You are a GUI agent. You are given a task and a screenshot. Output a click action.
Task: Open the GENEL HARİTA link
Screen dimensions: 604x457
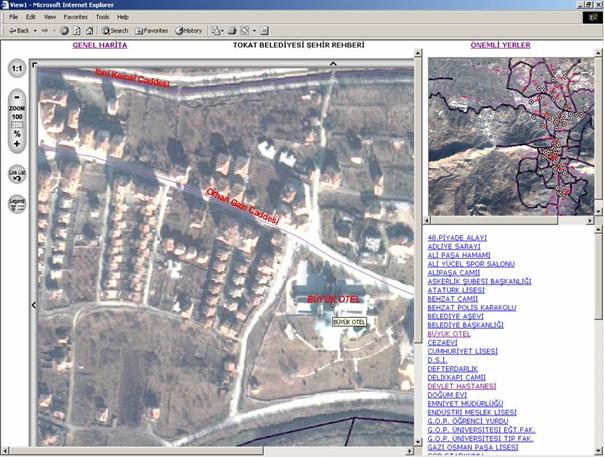100,46
